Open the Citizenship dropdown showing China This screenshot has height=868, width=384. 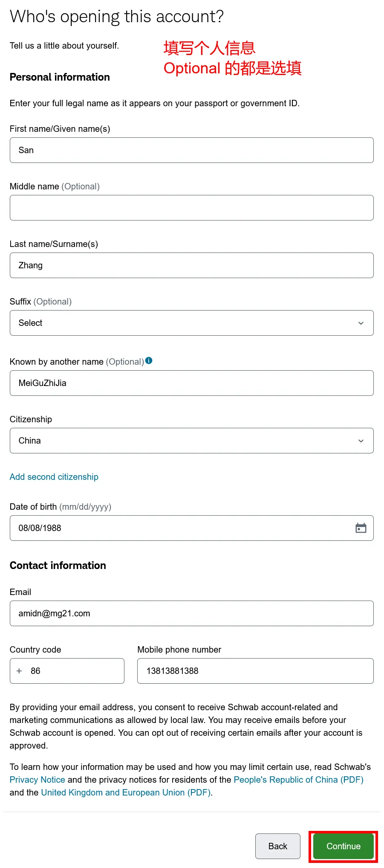(191, 441)
